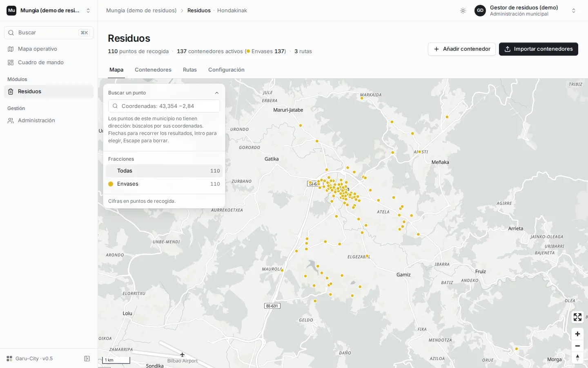Click the Mu organization avatar
The image size is (588, 368).
pos(11,11)
